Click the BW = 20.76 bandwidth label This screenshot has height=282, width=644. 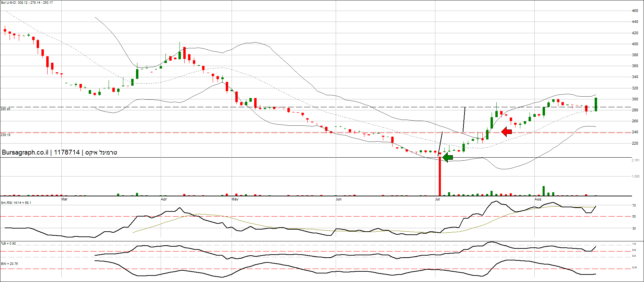pyautogui.click(x=10, y=264)
